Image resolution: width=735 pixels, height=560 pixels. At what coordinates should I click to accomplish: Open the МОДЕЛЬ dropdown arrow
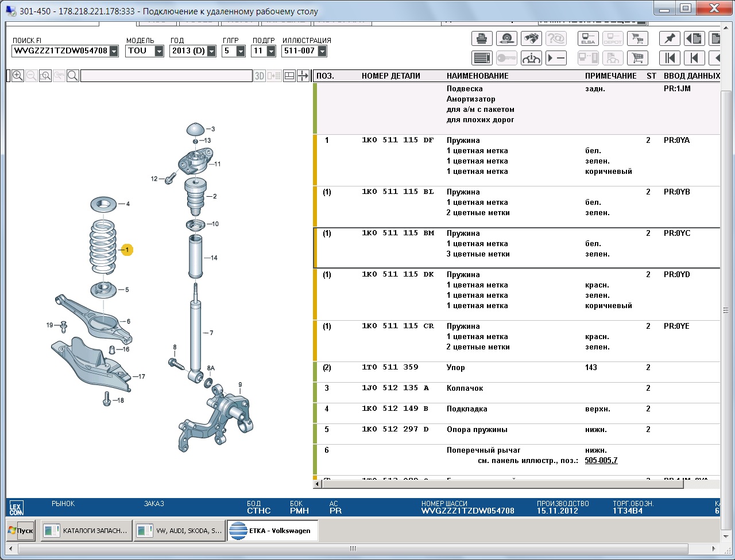point(159,51)
